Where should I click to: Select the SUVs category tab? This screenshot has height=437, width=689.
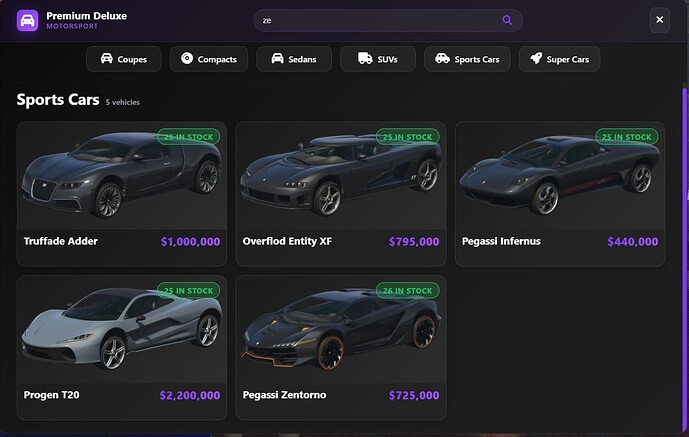378,59
